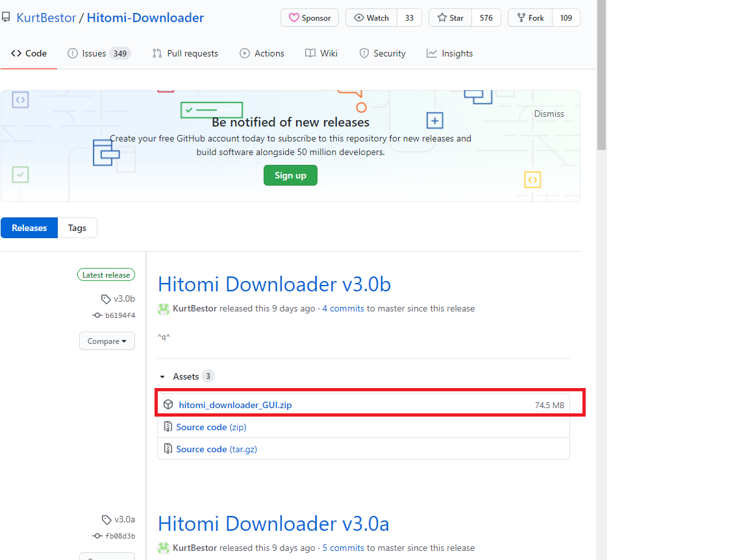This screenshot has width=748, height=560.
Task: Switch to the Tags view
Action: point(77,228)
